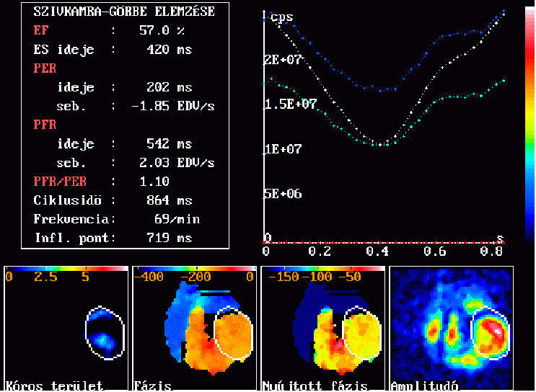536x392 pixels.
Task: Select the PFR/PER ratio row
Action: 101,182
